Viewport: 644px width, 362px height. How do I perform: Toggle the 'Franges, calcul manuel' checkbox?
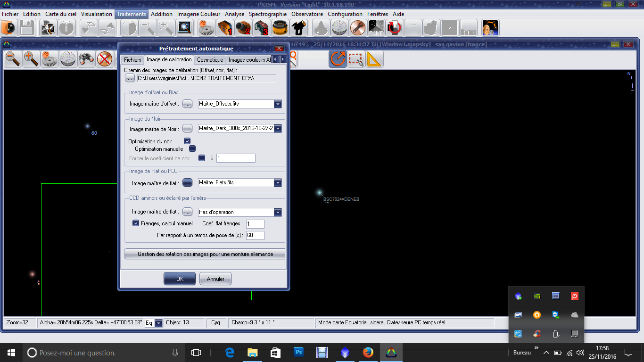pyautogui.click(x=136, y=223)
